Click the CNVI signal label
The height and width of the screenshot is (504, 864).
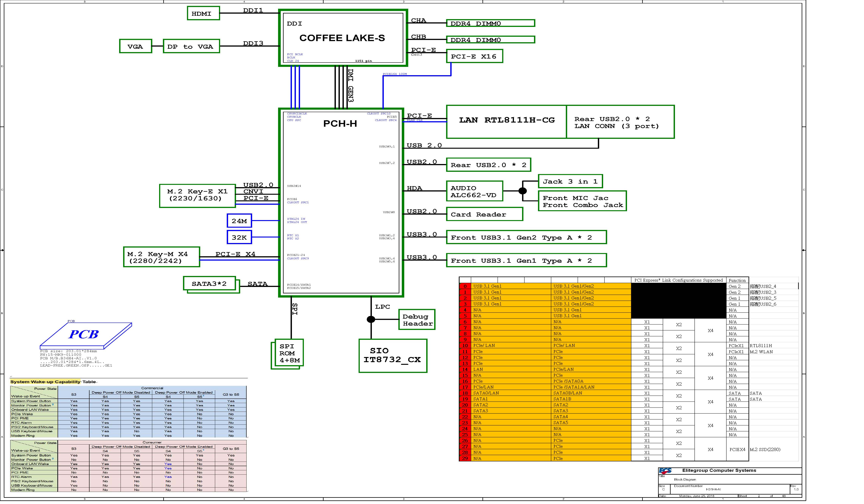click(x=253, y=191)
